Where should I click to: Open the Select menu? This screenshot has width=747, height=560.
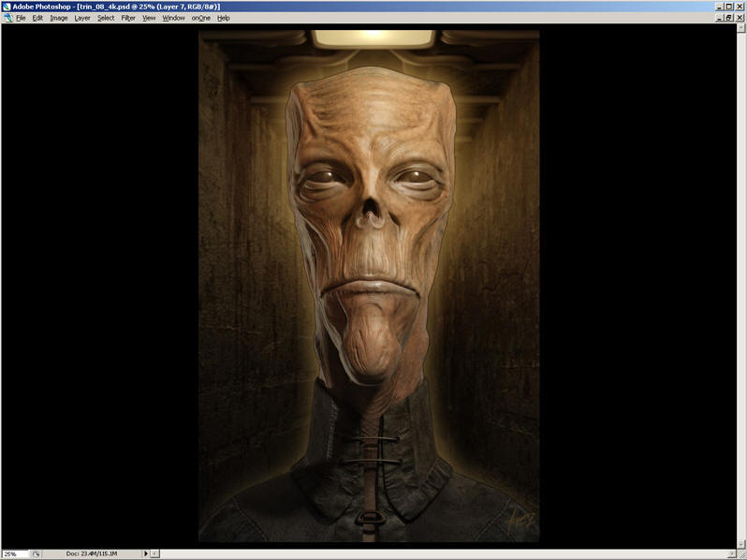[106, 18]
